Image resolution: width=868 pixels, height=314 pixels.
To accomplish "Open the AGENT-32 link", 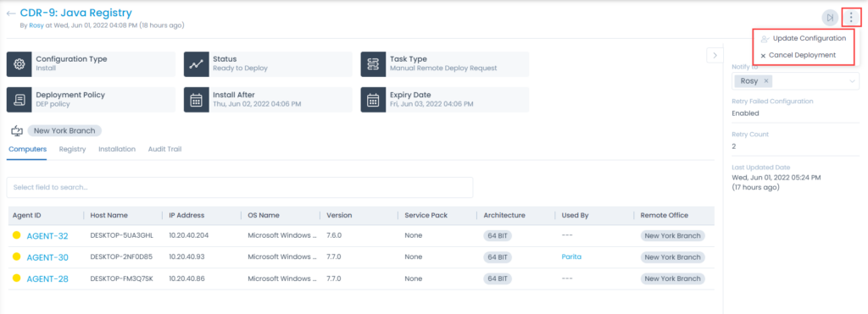I will coord(47,236).
